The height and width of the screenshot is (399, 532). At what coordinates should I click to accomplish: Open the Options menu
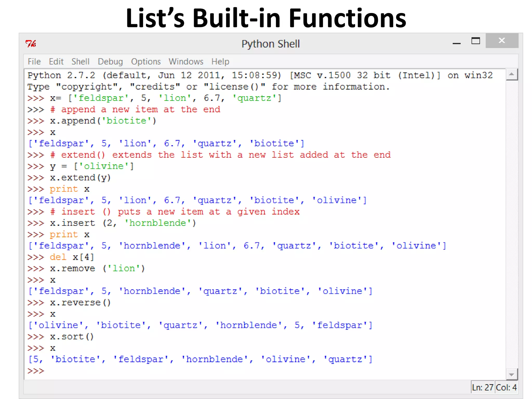click(x=146, y=62)
